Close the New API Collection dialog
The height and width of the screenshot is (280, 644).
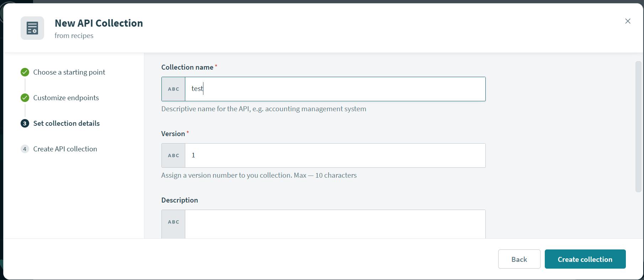tap(628, 21)
